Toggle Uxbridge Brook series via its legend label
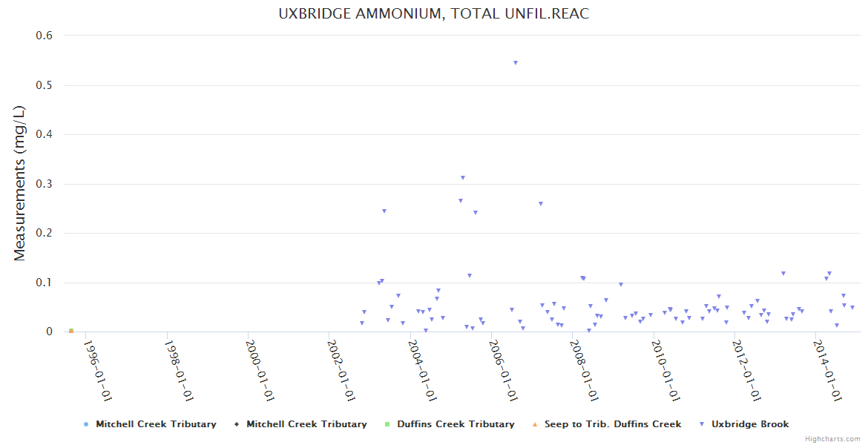The width and height of the screenshot is (868, 445). (x=750, y=424)
